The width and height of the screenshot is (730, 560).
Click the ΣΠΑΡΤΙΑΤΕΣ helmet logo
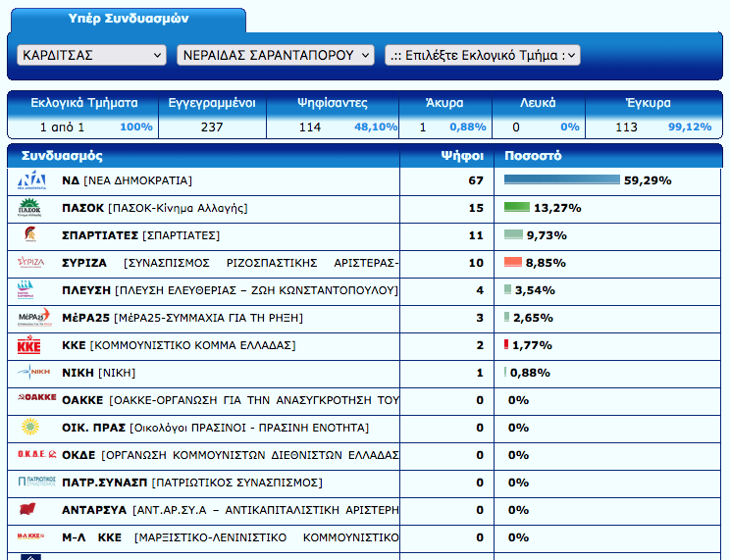coord(29,235)
